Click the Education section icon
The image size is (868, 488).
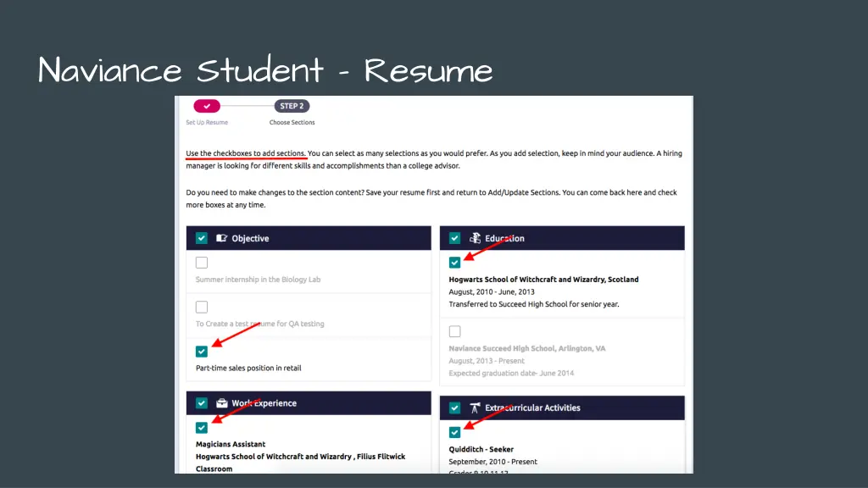click(x=475, y=238)
